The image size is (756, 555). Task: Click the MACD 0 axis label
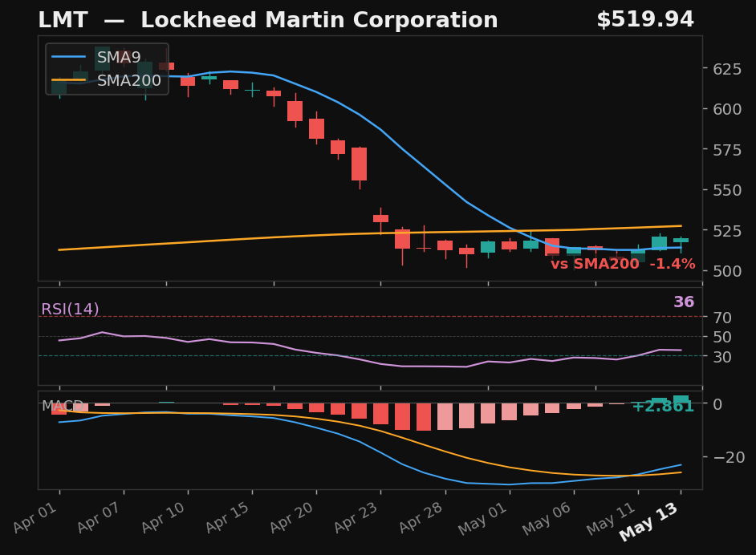[x=718, y=404]
